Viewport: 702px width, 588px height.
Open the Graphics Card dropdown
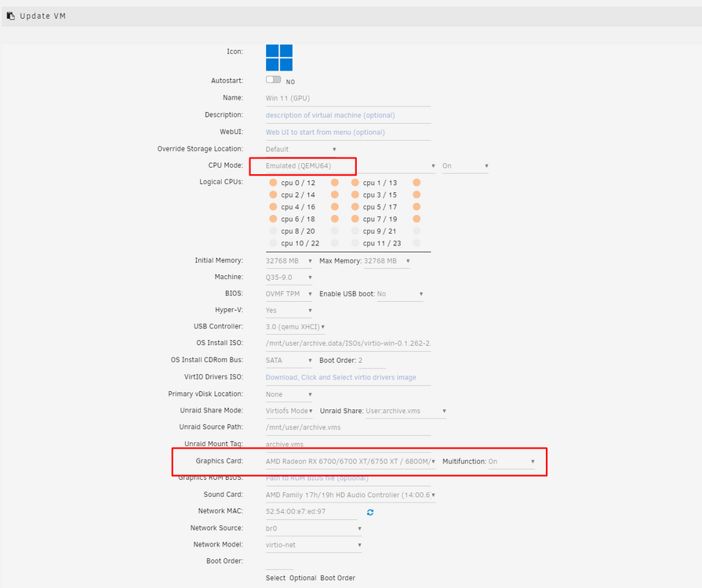click(351, 461)
